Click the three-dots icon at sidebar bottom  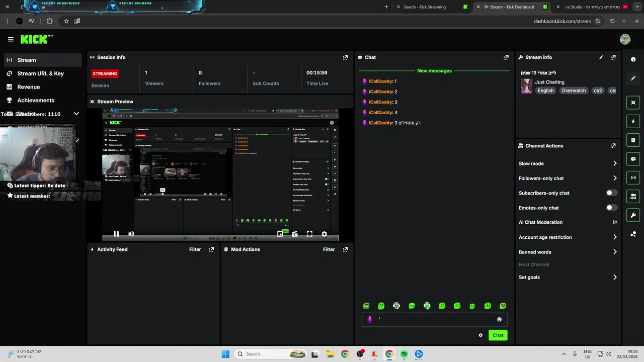click(x=633, y=234)
